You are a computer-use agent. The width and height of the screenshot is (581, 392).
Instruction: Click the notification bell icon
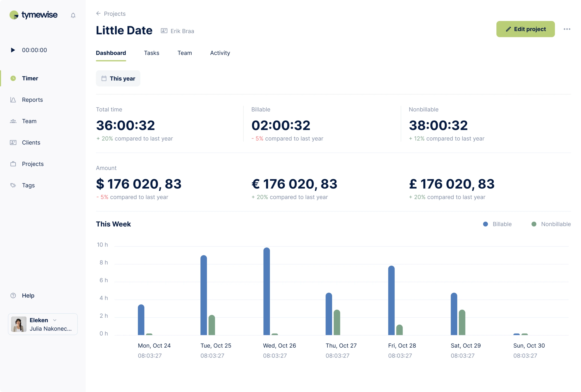point(73,16)
